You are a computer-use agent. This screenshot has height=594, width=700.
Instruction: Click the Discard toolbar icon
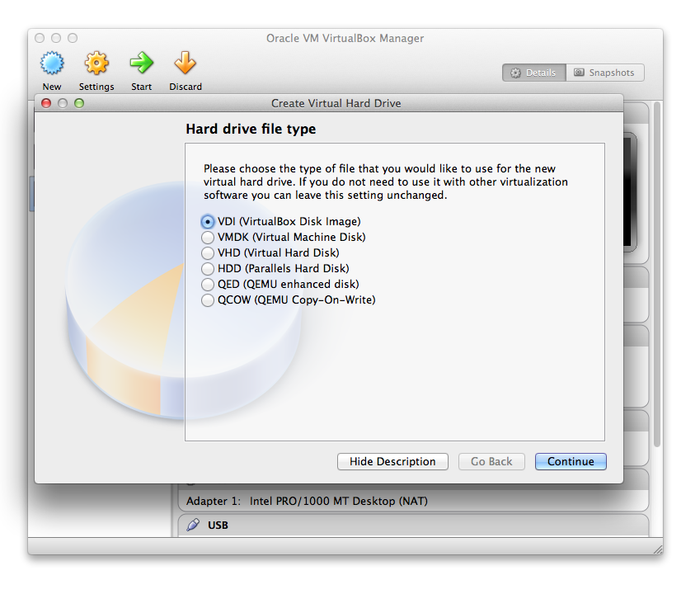pos(185,64)
